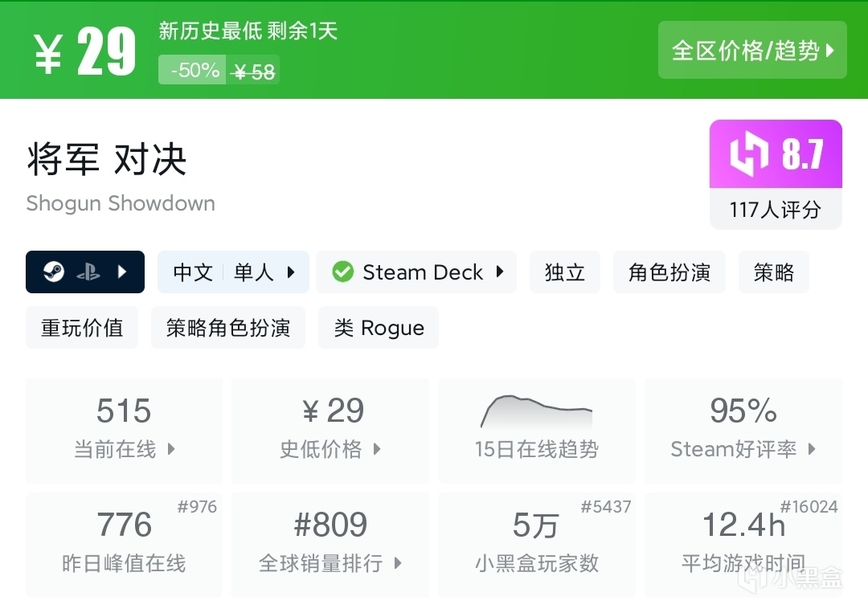Open the 策略角色扮演 tag
868x609 pixels.
[228, 328]
